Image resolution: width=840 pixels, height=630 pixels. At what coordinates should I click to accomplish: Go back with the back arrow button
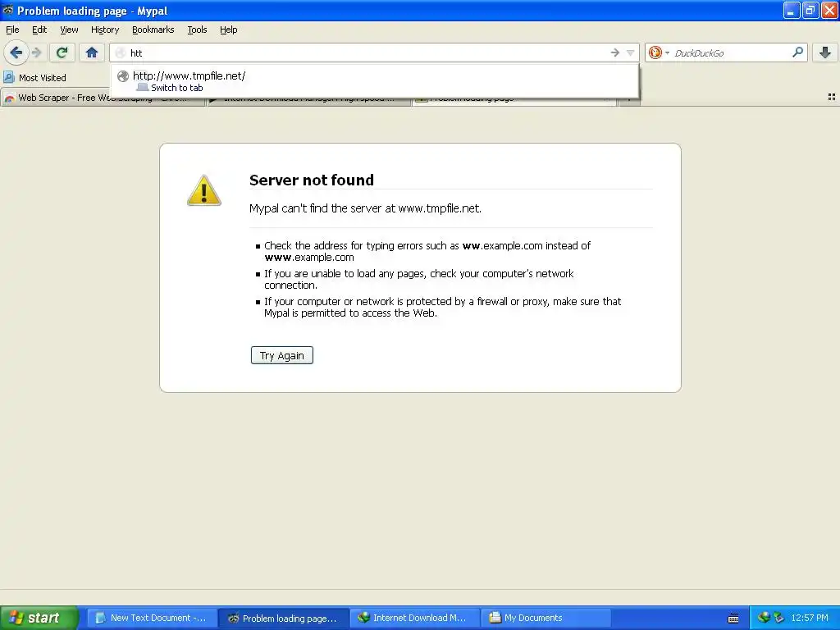[16, 52]
